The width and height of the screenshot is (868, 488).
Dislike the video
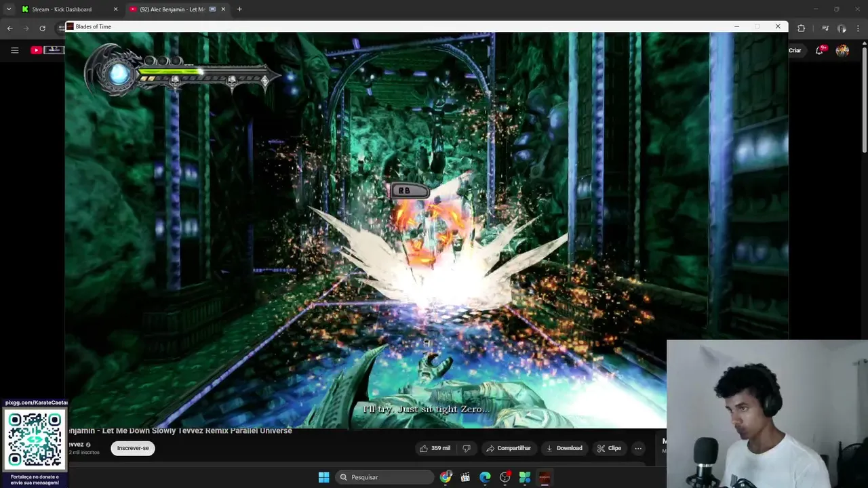(x=467, y=448)
